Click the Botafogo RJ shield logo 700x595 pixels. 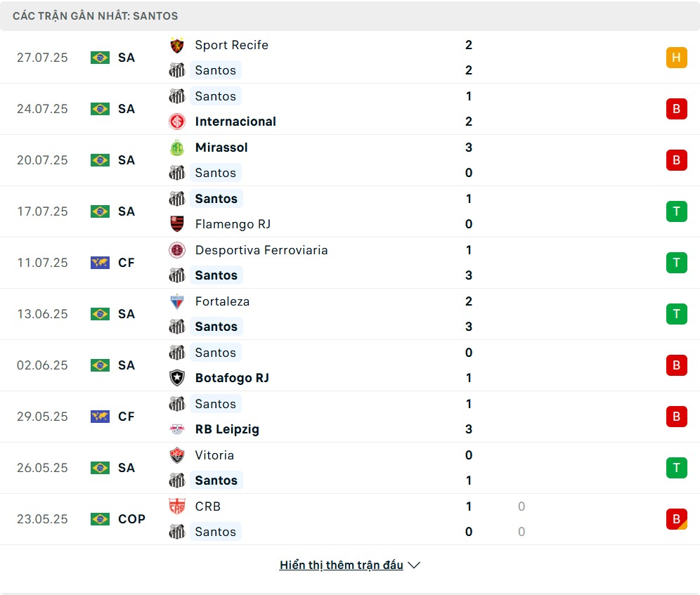(x=177, y=378)
